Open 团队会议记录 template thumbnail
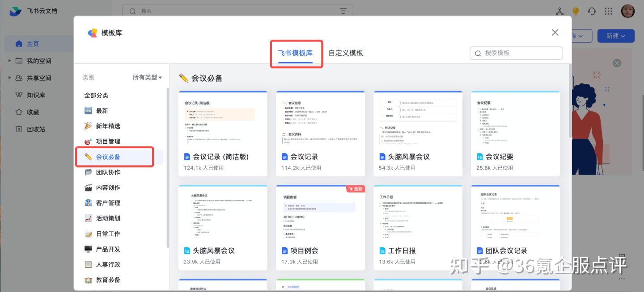Image resolution: width=644 pixels, height=292 pixels. [x=515, y=213]
